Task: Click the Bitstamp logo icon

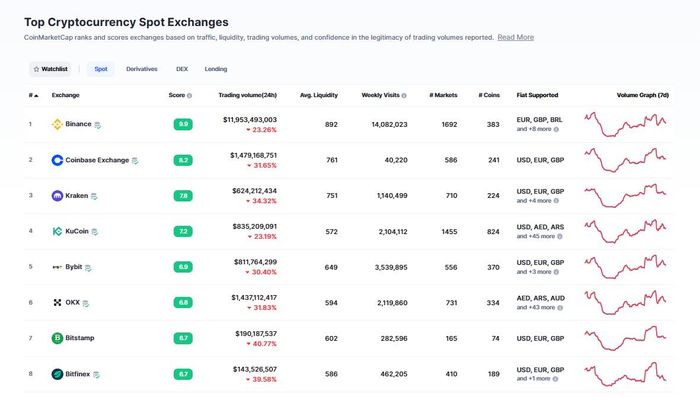Action: point(57,338)
